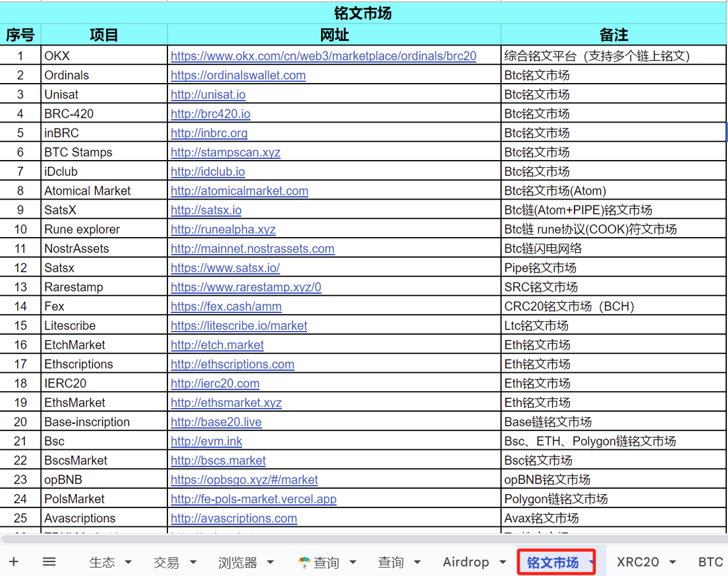Screen dimensions: 728x576
Task: Open the inbrc.org link
Action: click(209, 133)
